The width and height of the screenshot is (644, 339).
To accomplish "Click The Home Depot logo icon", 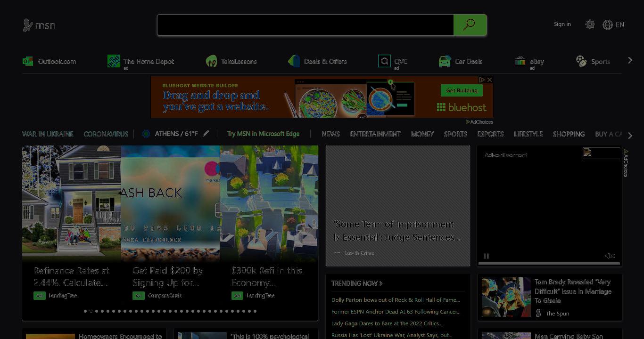I will [114, 61].
